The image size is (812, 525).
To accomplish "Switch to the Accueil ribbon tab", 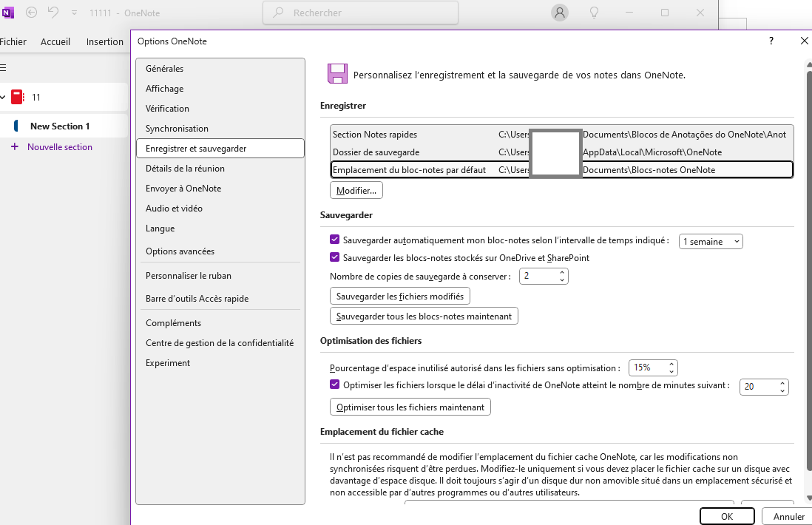I will point(55,42).
